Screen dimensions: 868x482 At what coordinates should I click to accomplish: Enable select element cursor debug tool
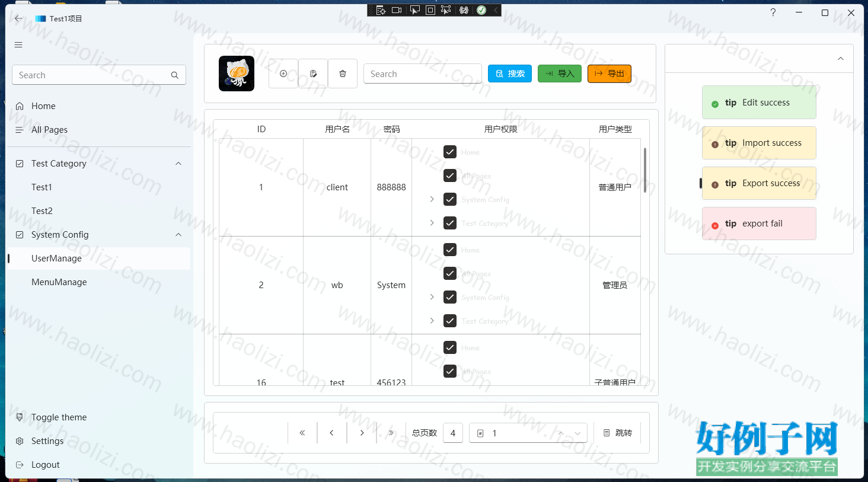point(414,10)
